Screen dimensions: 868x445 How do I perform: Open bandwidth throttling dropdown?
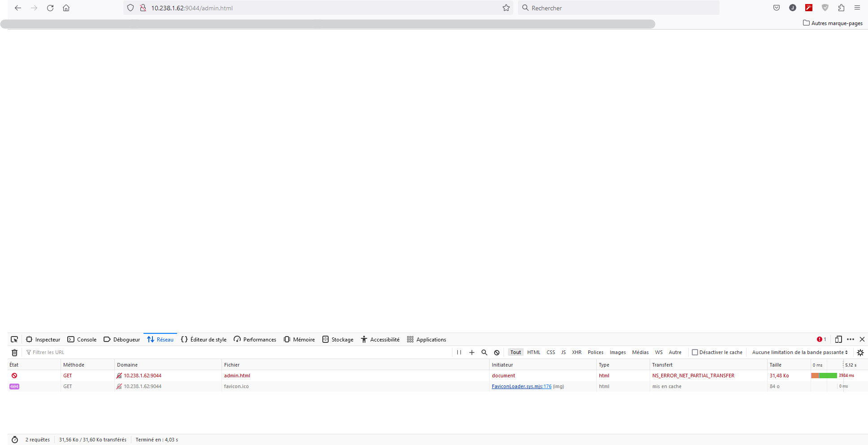click(x=800, y=352)
